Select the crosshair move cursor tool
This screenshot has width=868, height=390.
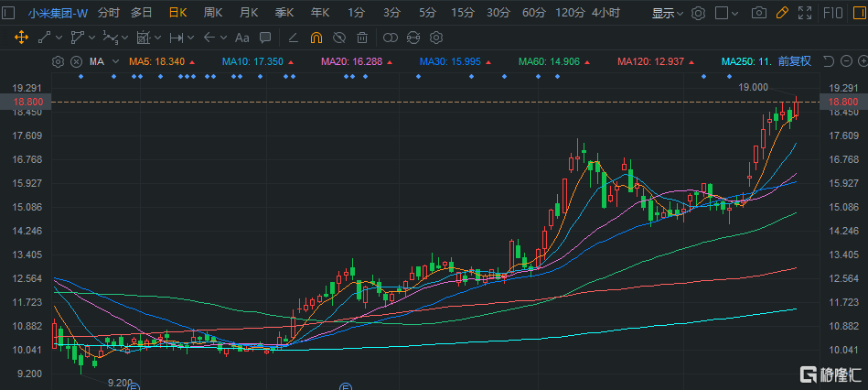coord(21,38)
